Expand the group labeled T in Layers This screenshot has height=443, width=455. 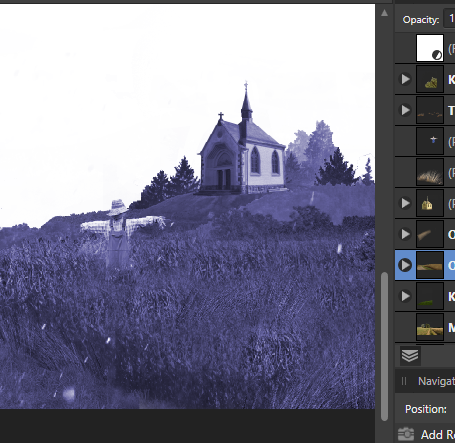[x=405, y=110]
